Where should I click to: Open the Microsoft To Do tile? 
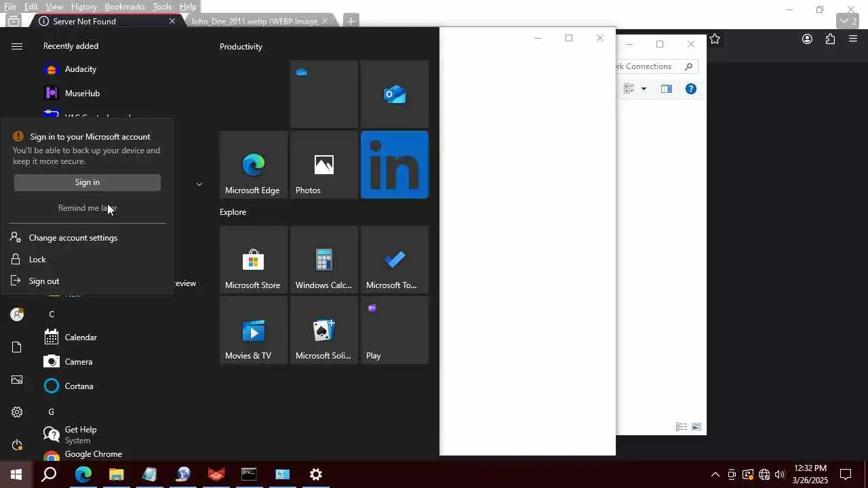(x=395, y=260)
